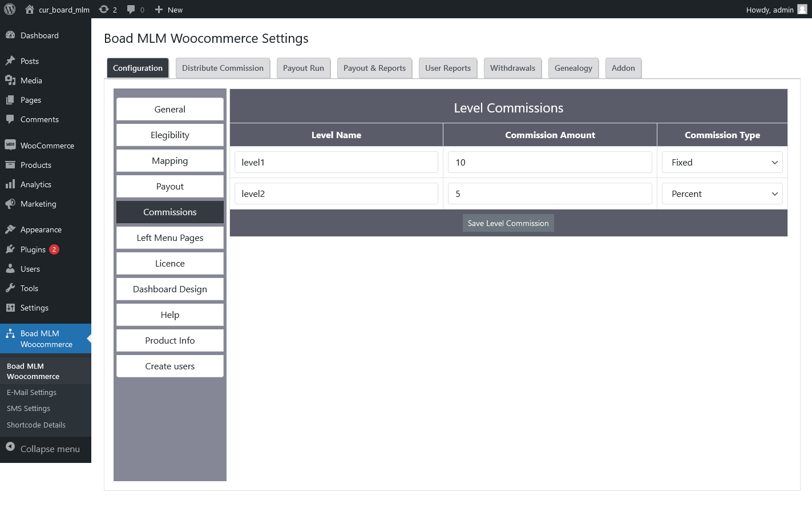Open the Fixed commission type dropdown

click(x=722, y=162)
